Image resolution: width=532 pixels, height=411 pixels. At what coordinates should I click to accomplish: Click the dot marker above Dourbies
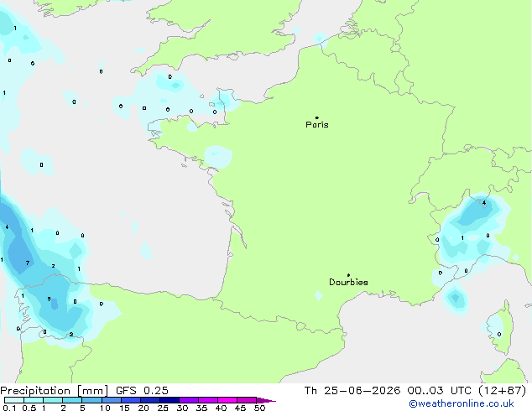click(x=348, y=275)
